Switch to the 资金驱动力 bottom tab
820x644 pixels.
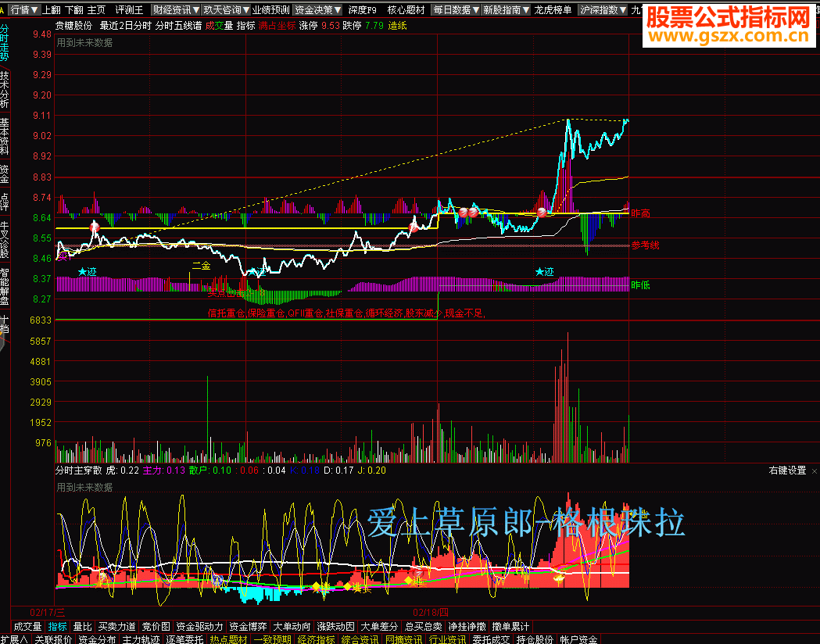click(200, 626)
